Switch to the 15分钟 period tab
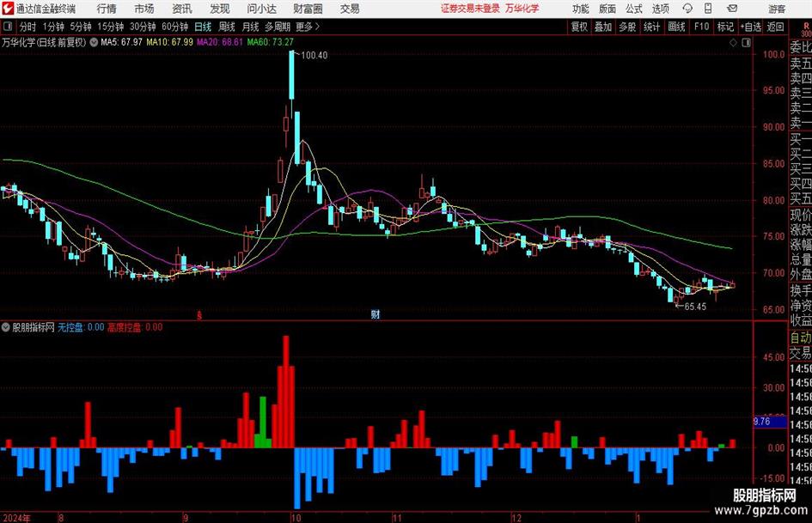 click(x=111, y=27)
